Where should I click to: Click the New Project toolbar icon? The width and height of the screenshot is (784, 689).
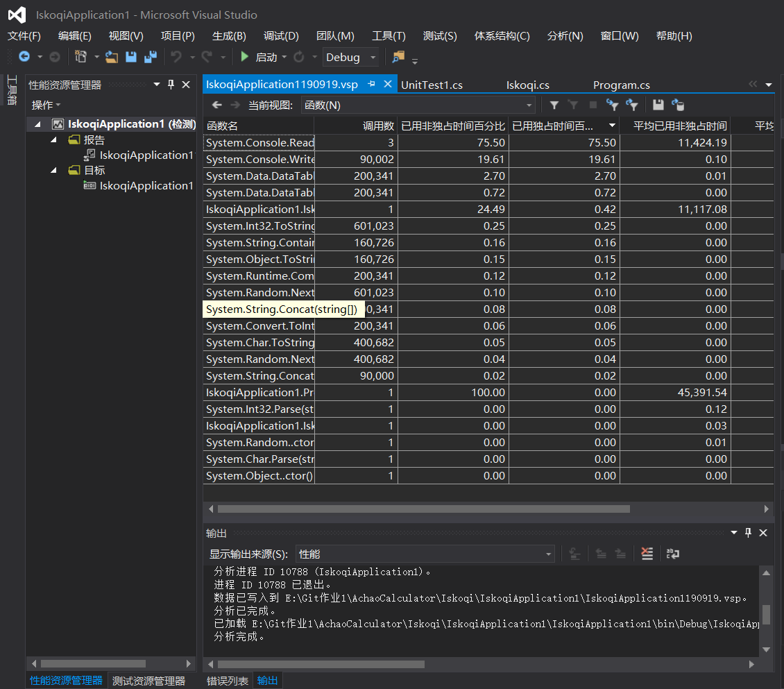80,57
